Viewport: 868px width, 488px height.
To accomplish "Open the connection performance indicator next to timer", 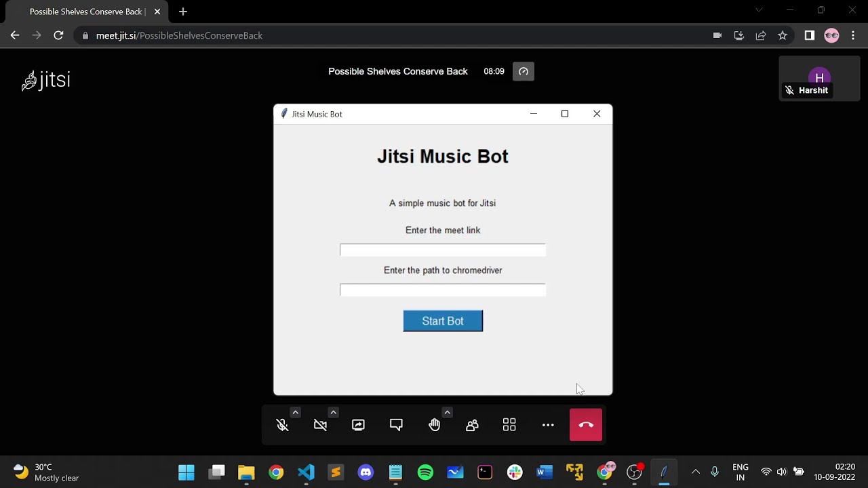I will click(x=524, y=71).
